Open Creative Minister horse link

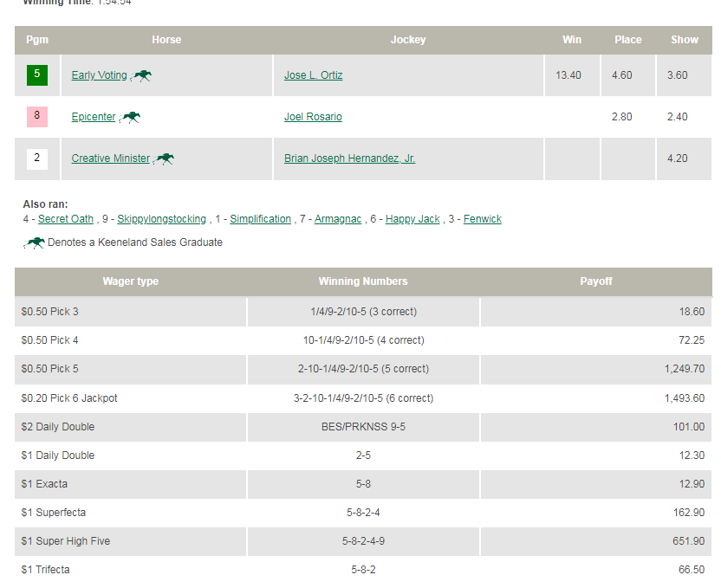click(110, 158)
